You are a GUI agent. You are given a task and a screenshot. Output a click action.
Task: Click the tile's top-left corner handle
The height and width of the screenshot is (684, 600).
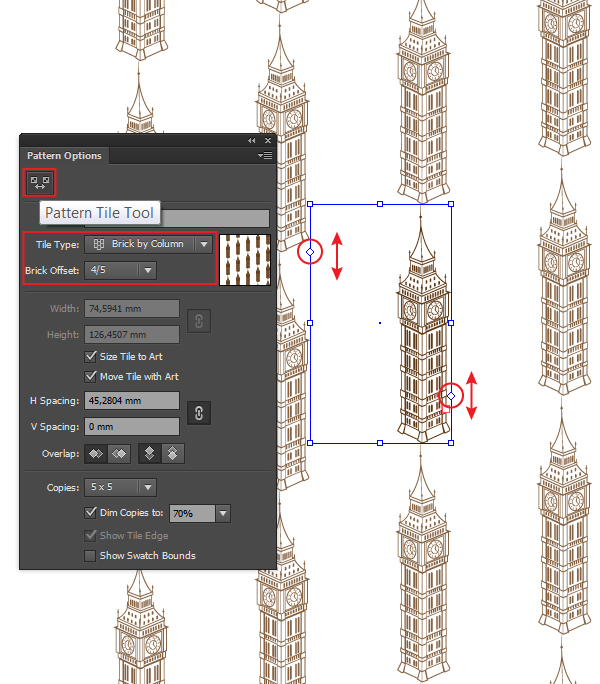click(310, 204)
